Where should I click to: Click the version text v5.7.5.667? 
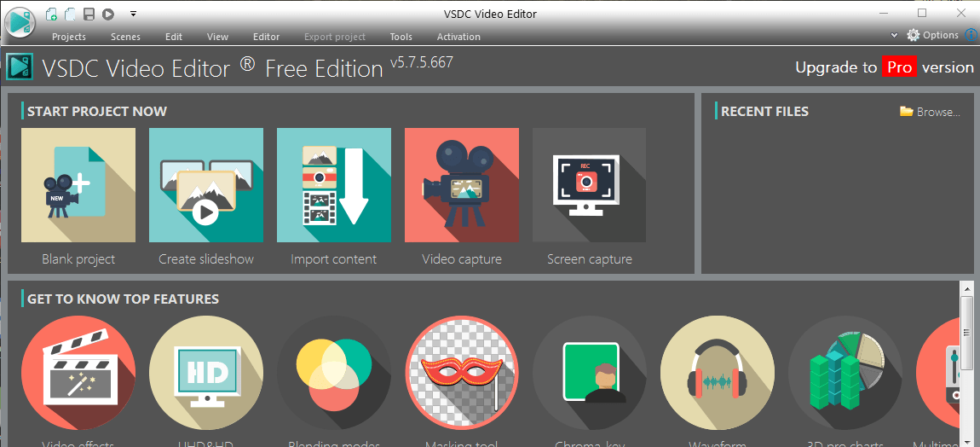(421, 62)
